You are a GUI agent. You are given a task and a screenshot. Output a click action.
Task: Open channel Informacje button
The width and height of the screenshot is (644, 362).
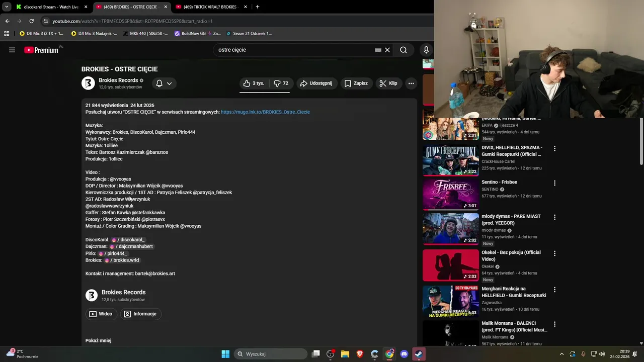point(140,314)
